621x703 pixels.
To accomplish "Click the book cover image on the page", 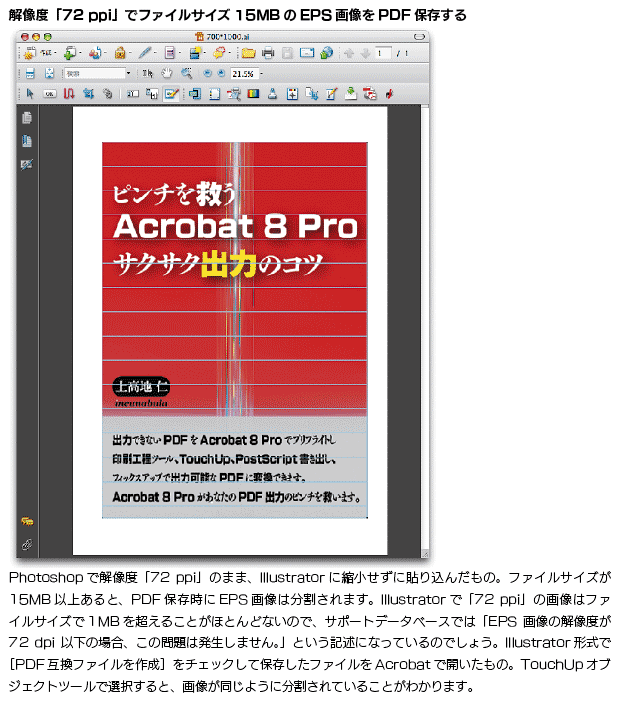I will [x=235, y=330].
